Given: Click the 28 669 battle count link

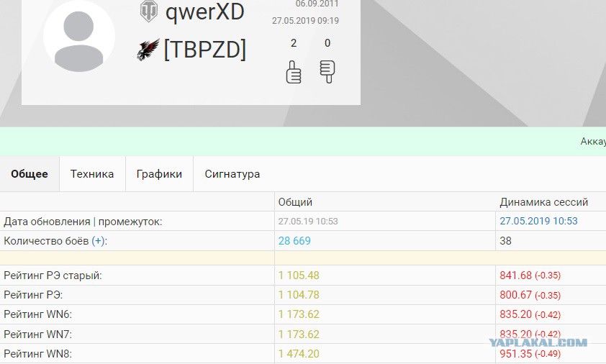Looking at the screenshot, I should [x=294, y=241].
